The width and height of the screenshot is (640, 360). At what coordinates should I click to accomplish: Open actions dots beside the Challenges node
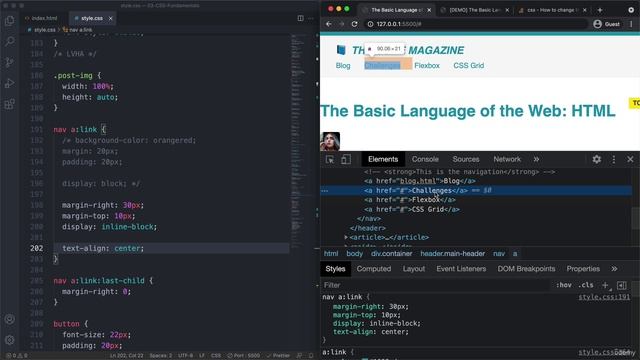click(x=325, y=191)
